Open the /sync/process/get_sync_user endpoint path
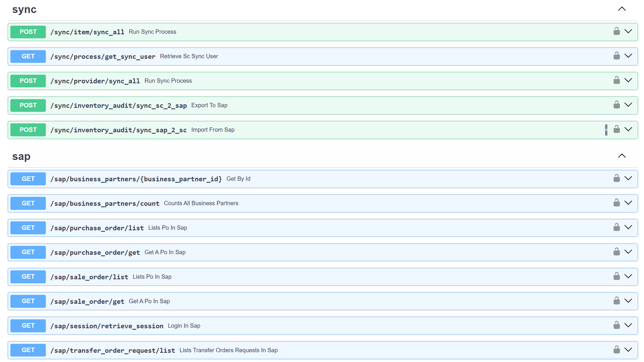Image resolution: width=644 pixels, height=362 pixels. tap(103, 56)
